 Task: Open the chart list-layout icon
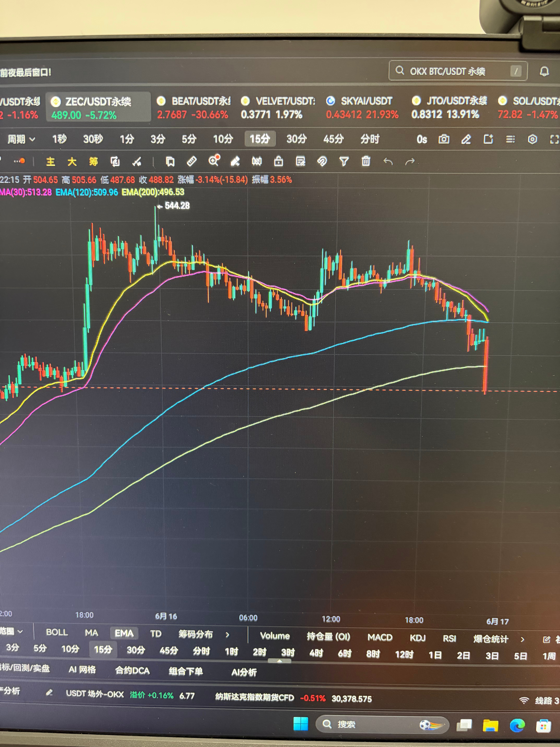click(510, 139)
